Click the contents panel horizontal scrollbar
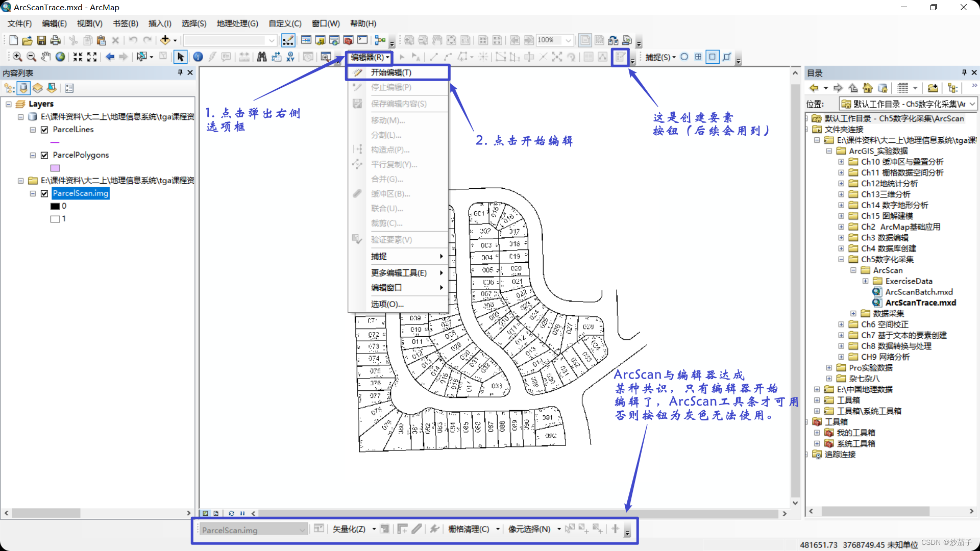The width and height of the screenshot is (980, 551). [x=97, y=513]
